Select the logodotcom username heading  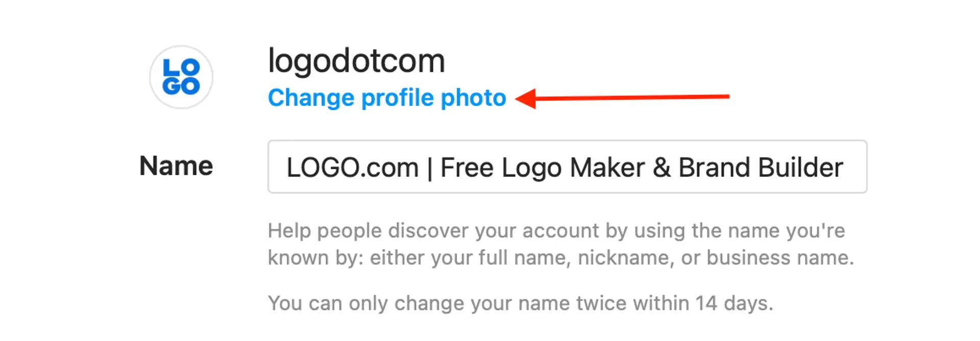(356, 61)
